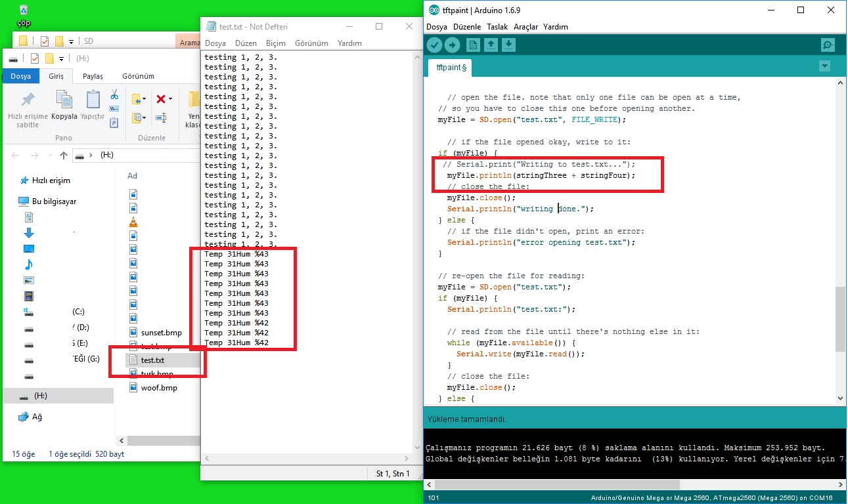Click the Ad column header
848x504 pixels.
(133, 176)
